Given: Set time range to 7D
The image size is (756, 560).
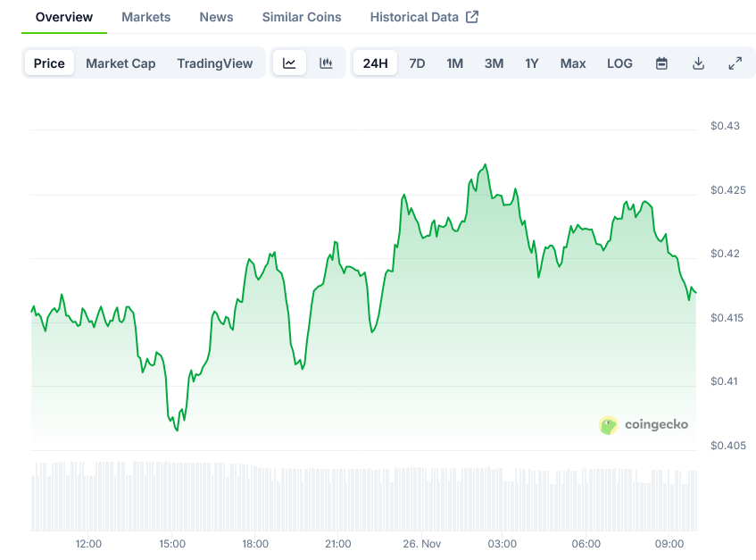Looking at the screenshot, I should click(x=417, y=63).
